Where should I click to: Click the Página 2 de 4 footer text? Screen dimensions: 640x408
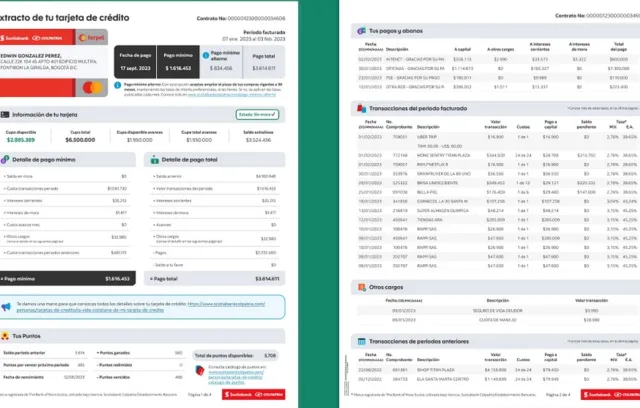[558, 395]
